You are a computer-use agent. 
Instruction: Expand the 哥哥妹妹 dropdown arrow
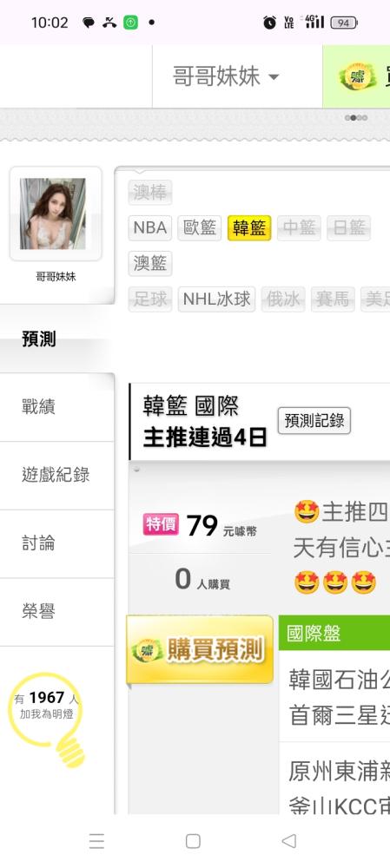point(274,77)
